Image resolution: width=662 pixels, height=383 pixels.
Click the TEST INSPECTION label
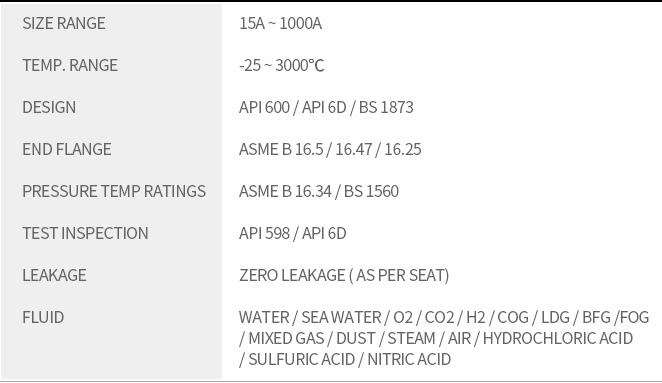[85, 234]
